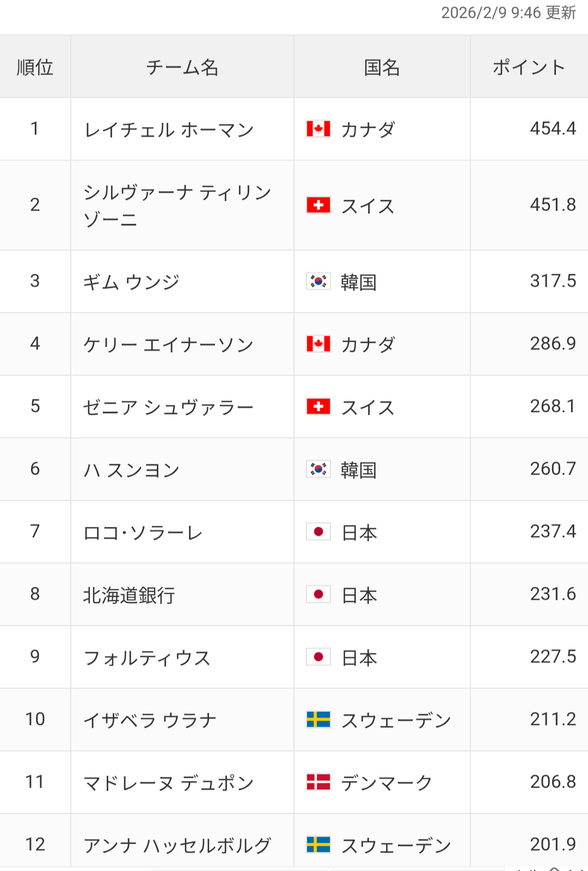The height and width of the screenshot is (871, 588).
Task: Click the Switzerland flag in the rank 2 row
Action: [318, 205]
